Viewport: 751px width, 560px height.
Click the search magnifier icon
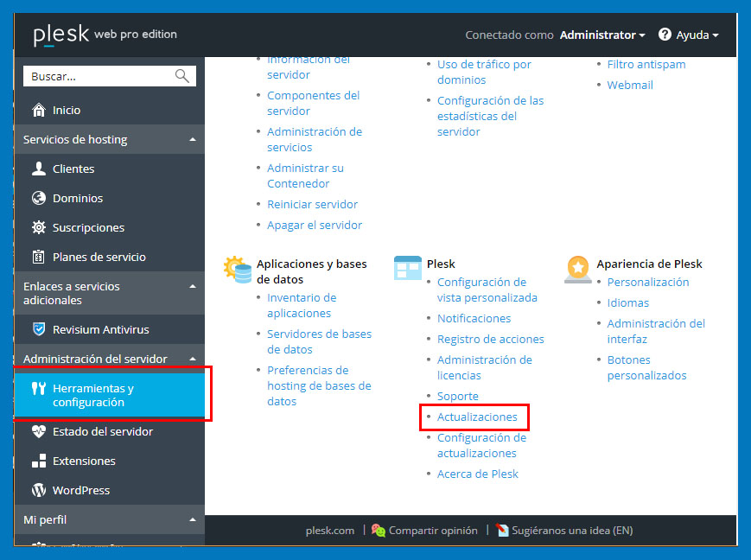[x=182, y=76]
